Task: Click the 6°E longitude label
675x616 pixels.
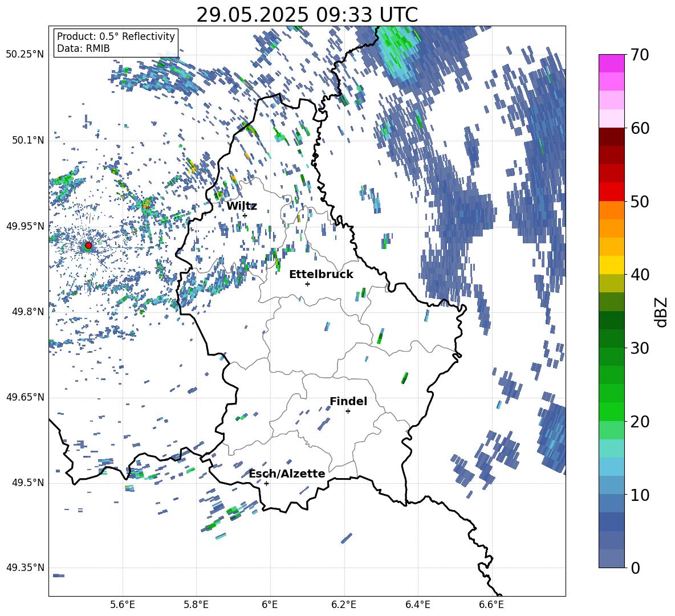Action: point(270,605)
